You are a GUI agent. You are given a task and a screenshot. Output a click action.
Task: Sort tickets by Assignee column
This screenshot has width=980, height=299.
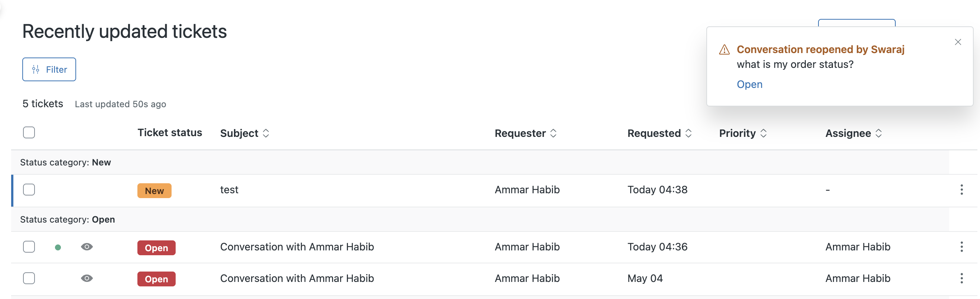click(853, 133)
